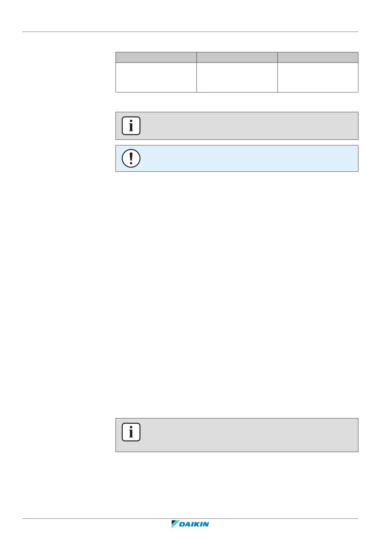Click the white gap between table and info box
The height and width of the screenshot is (554, 392).
[237, 102]
